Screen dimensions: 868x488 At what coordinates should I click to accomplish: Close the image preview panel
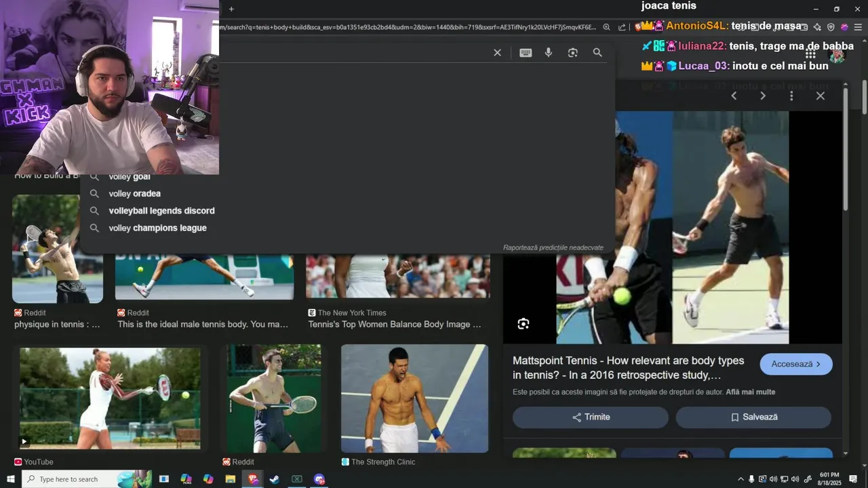point(821,96)
